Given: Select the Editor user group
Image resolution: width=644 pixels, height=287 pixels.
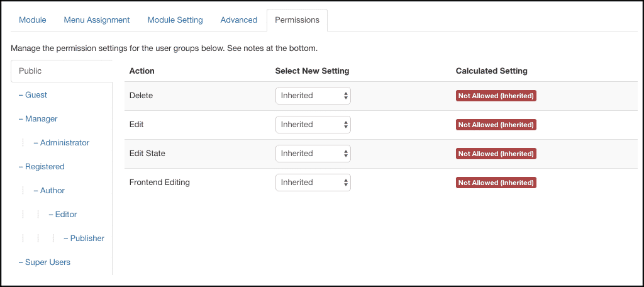Looking at the screenshot, I should (65, 215).
